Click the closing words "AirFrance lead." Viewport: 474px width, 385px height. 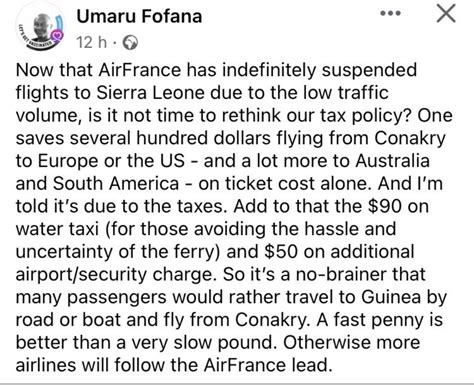(268, 365)
